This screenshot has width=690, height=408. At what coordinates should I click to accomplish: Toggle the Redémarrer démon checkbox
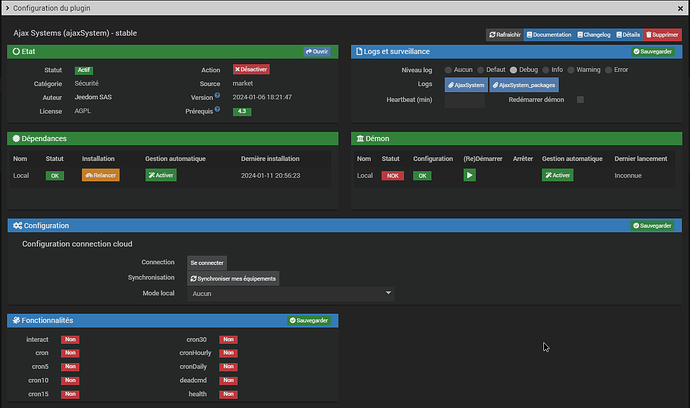tap(580, 99)
